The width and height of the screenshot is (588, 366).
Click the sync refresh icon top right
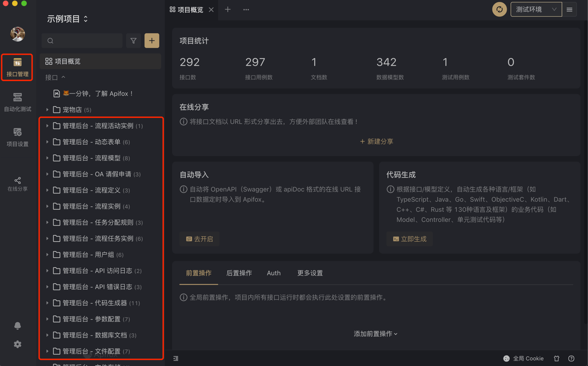pos(499,9)
